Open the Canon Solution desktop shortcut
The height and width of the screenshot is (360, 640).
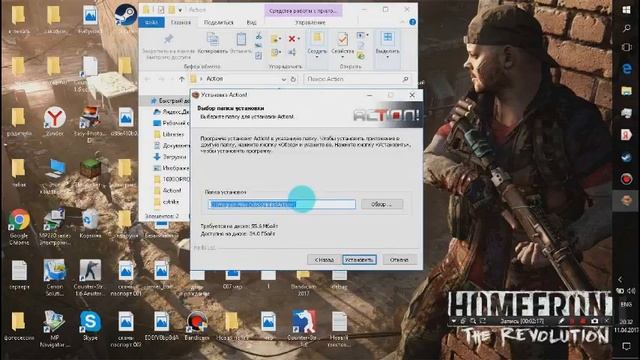pyautogui.click(x=55, y=278)
